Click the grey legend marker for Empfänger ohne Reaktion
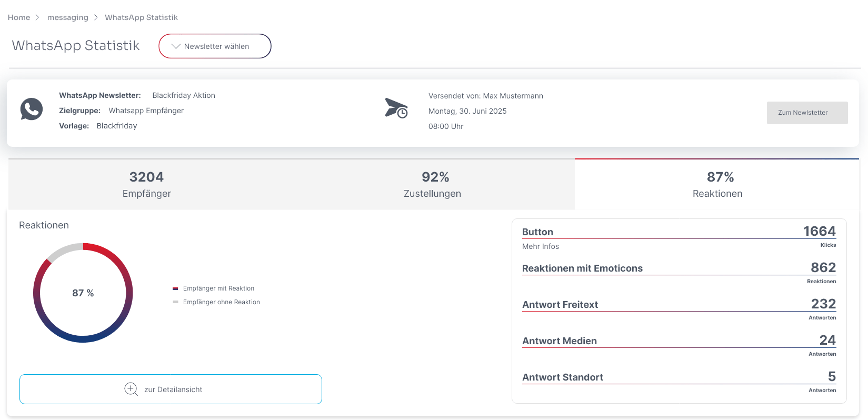 [x=175, y=302]
